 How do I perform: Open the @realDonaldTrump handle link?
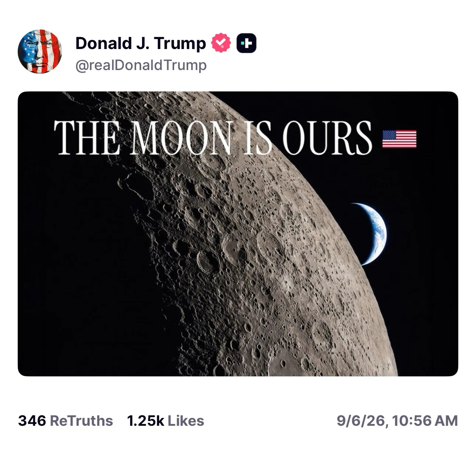141,65
